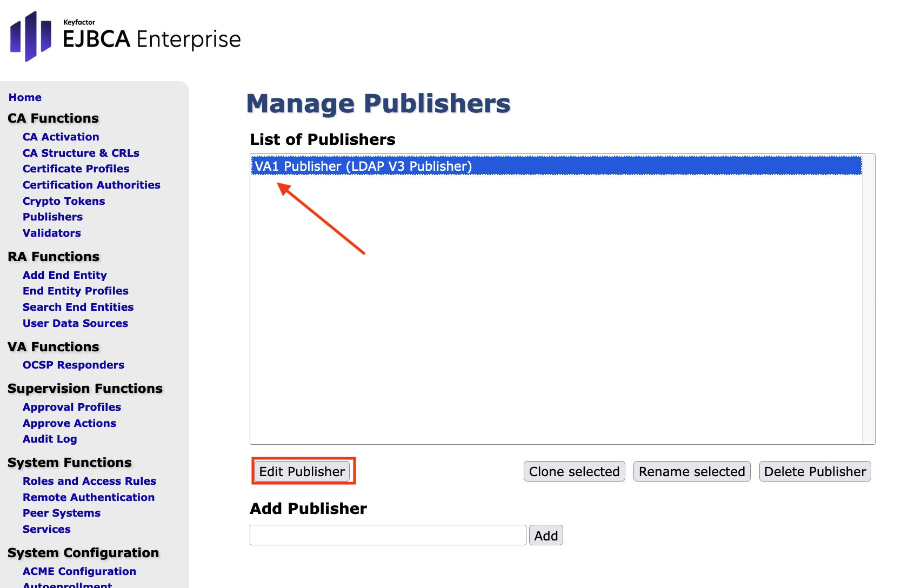Go to Add End Entity

pos(64,275)
